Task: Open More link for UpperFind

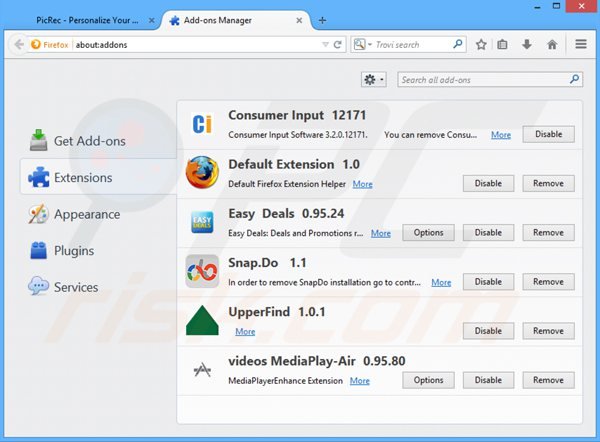Action: pos(245,331)
